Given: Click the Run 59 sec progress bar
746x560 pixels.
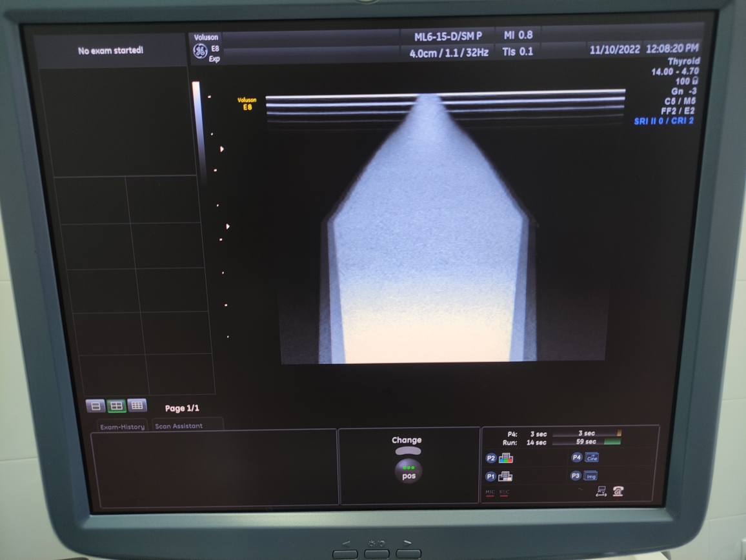Looking at the screenshot, I should pyautogui.click(x=586, y=442).
